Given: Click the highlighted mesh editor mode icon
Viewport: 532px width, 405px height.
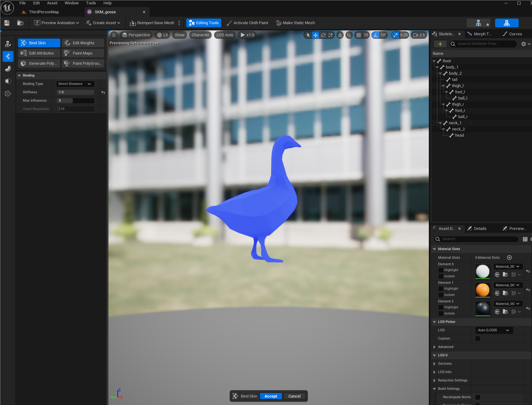Looking at the screenshot, I should [507, 23].
